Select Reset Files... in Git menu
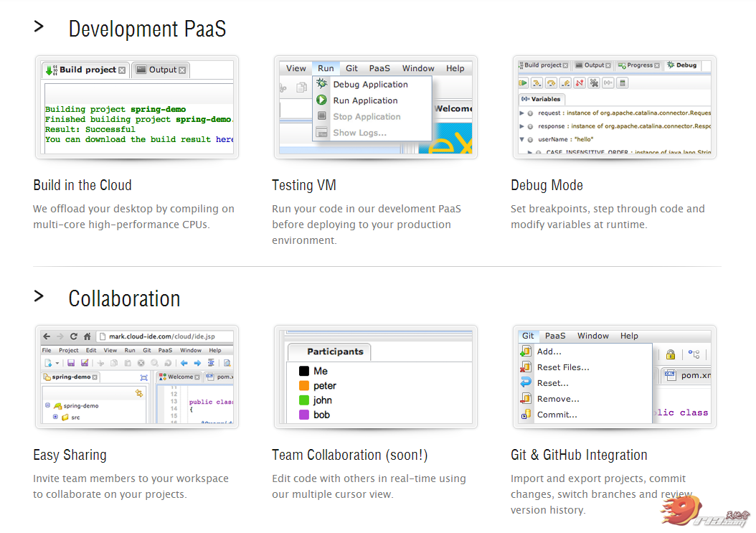This screenshot has height=533, width=756. [x=562, y=367]
